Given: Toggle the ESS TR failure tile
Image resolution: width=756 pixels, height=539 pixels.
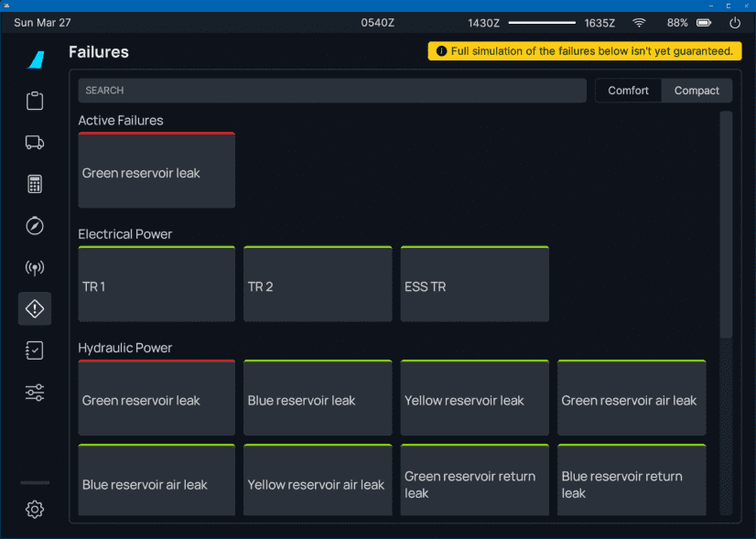Looking at the screenshot, I should click(x=474, y=285).
